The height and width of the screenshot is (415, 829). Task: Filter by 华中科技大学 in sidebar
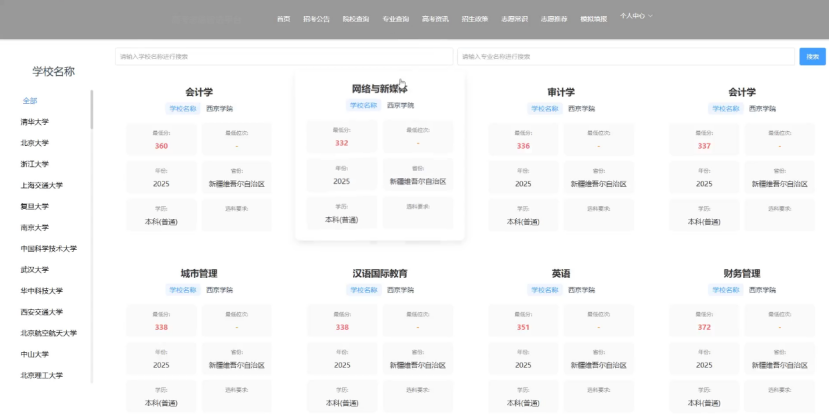pyautogui.click(x=41, y=291)
